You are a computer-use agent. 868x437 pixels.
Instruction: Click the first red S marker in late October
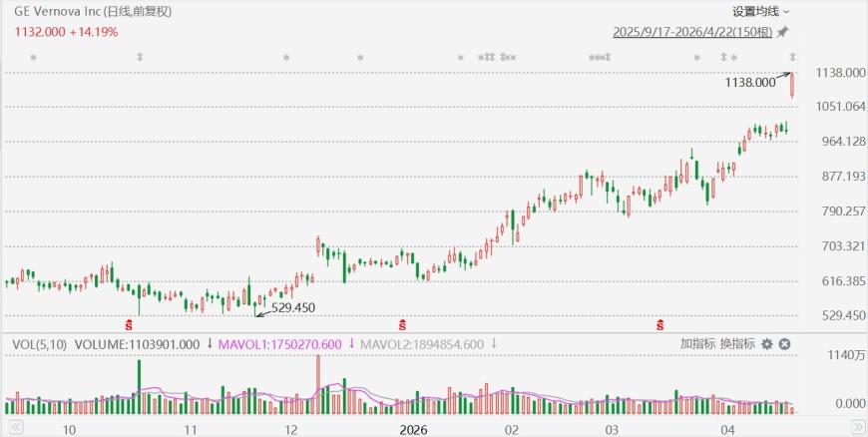128,325
